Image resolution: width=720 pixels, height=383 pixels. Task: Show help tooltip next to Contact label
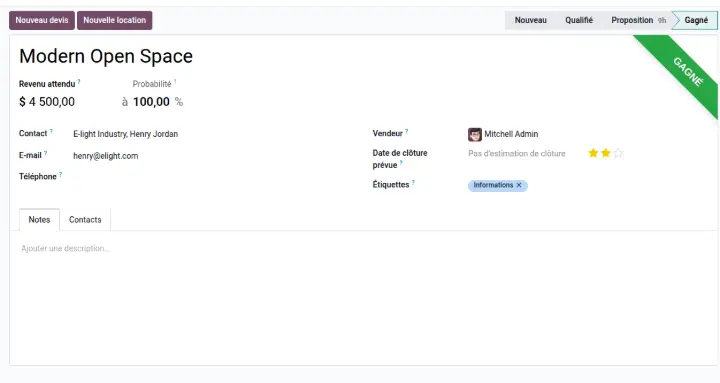click(51, 131)
